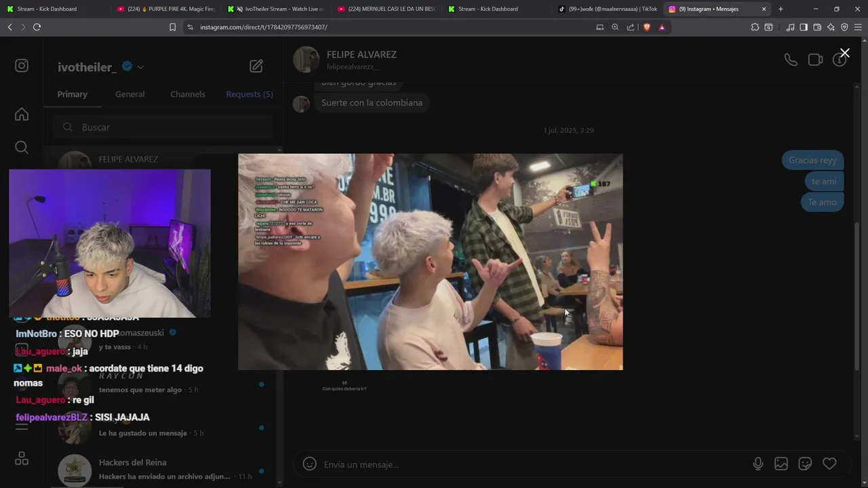Viewport: 868px width, 488px height.
Task: Open the Hackers del Reina conversation
Action: [163, 469]
